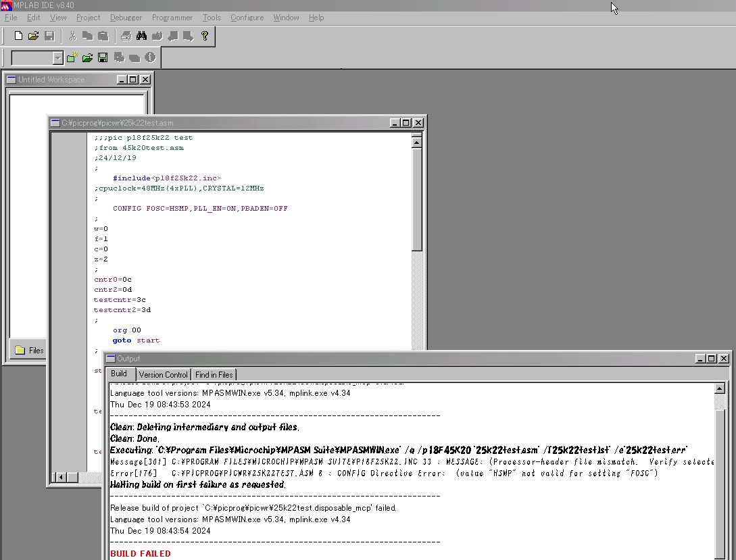Open the View menu

coord(58,18)
